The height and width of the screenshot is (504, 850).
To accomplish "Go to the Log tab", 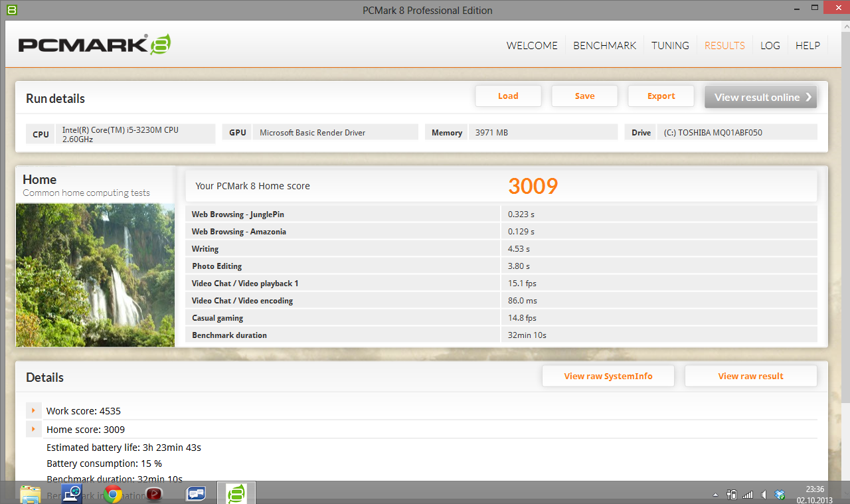I will 770,45.
